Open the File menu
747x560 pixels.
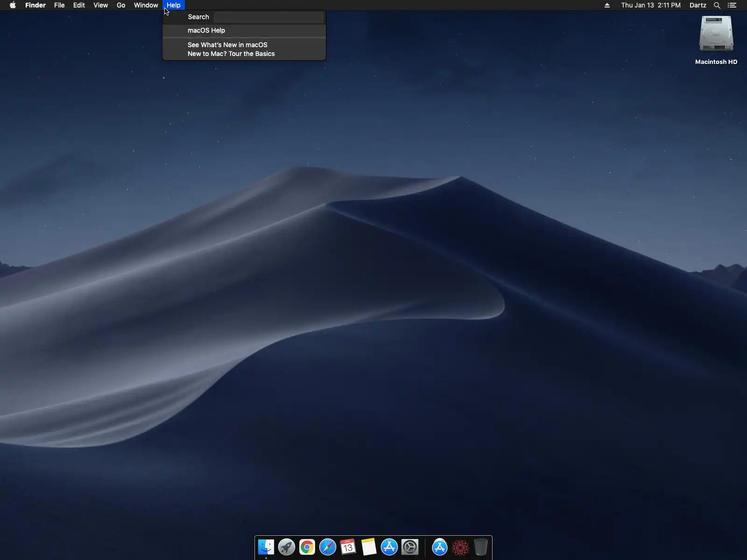coord(59,5)
